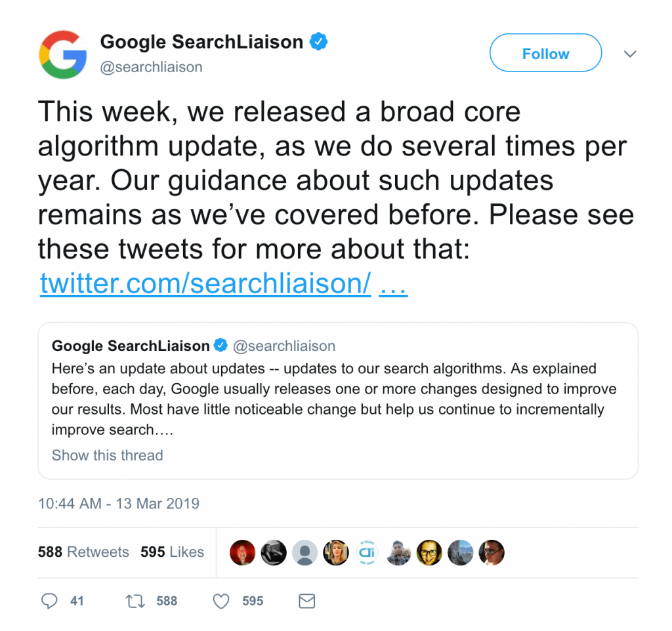This screenshot has width=672, height=631.
Task: Click the 10:44 AM - 13 Mar 2019 timestamp
Action: [x=119, y=503]
